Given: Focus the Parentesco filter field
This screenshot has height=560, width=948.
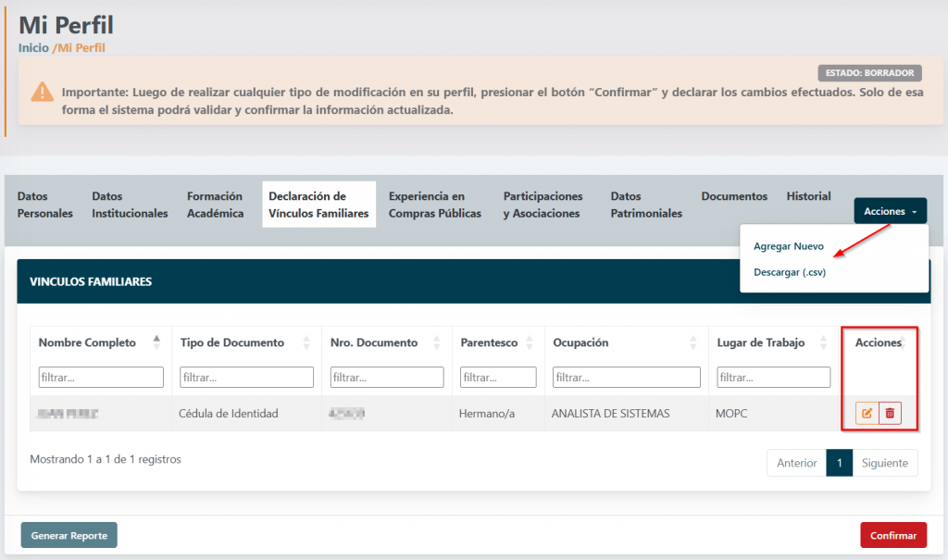Looking at the screenshot, I should click(498, 378).
